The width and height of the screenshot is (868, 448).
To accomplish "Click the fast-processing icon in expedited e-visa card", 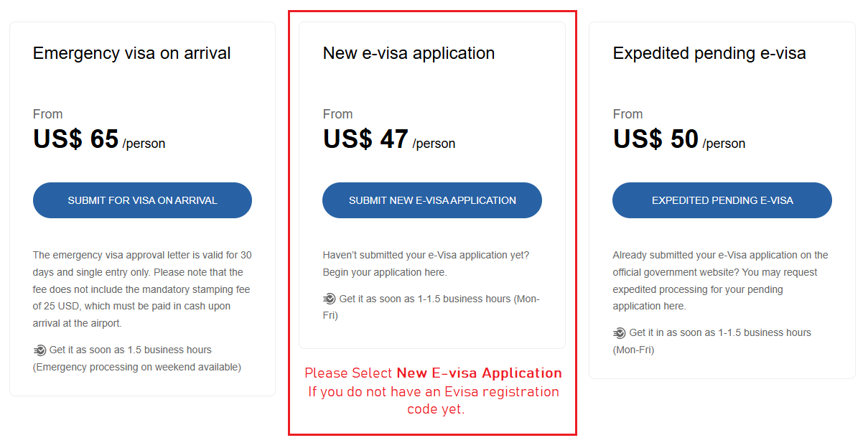I will [x=620, y=333].
